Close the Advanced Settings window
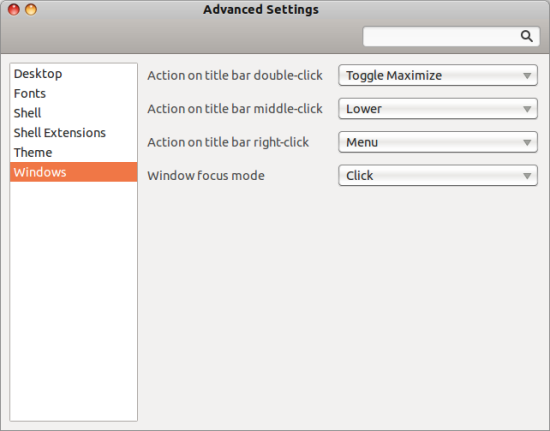Image resolution: width=550 pixels, height=431 pixels. (x=14, y=9)
